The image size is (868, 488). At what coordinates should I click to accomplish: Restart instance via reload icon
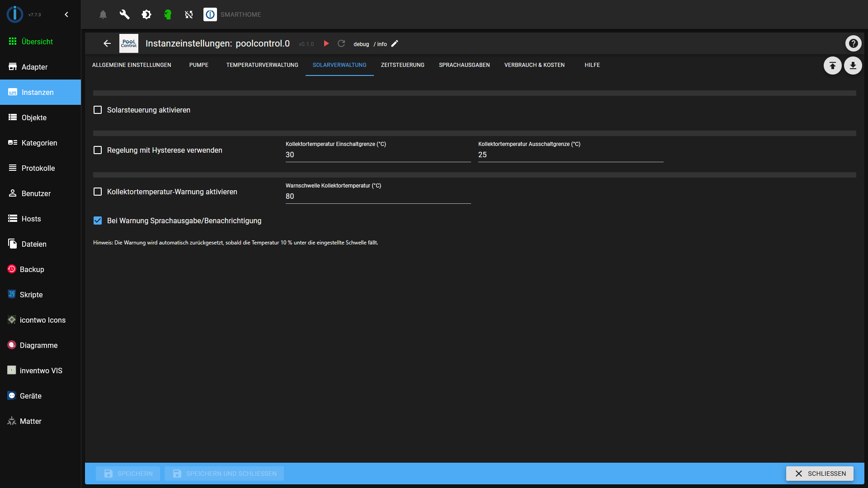341,43
